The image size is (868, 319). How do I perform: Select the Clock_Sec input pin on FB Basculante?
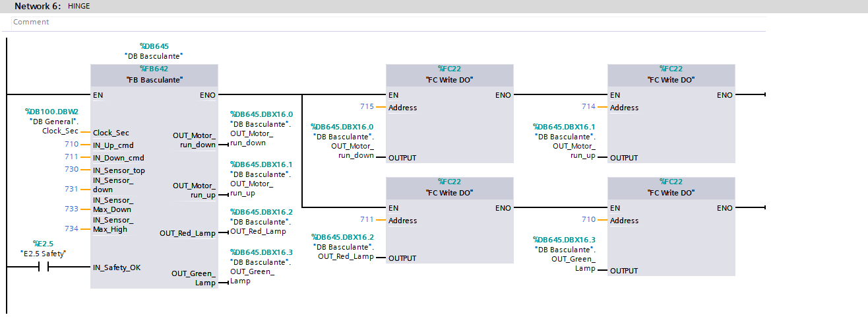tap(111, 132)
